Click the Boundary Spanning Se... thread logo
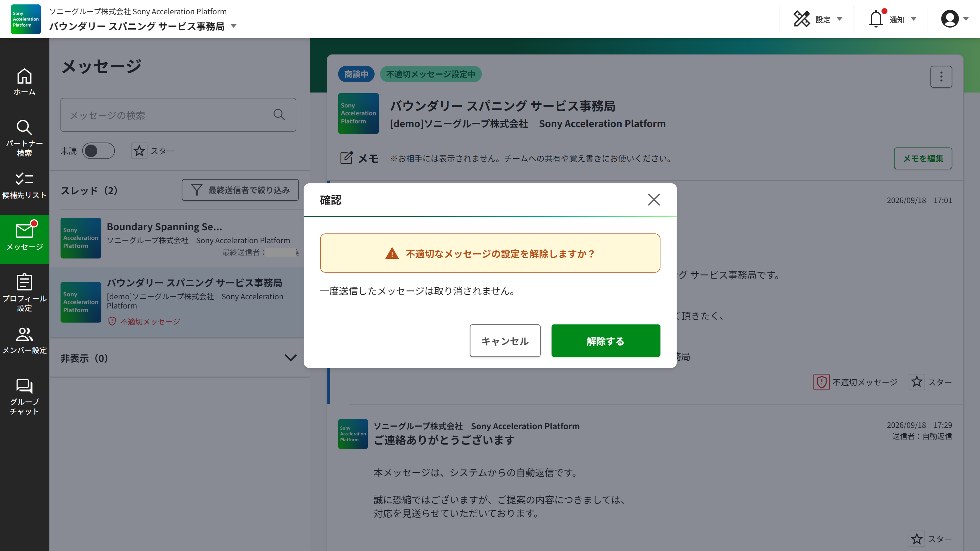This screenshot has height=551, width=980. tap(81, 238)
